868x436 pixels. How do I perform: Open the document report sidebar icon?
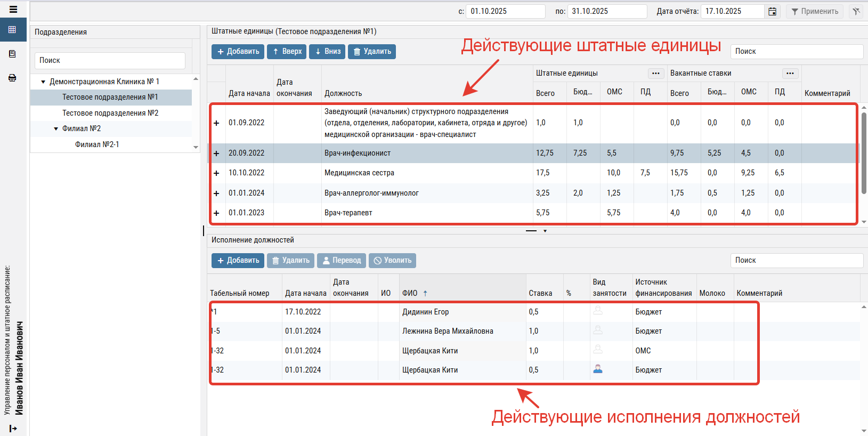(x=13, y=54)
